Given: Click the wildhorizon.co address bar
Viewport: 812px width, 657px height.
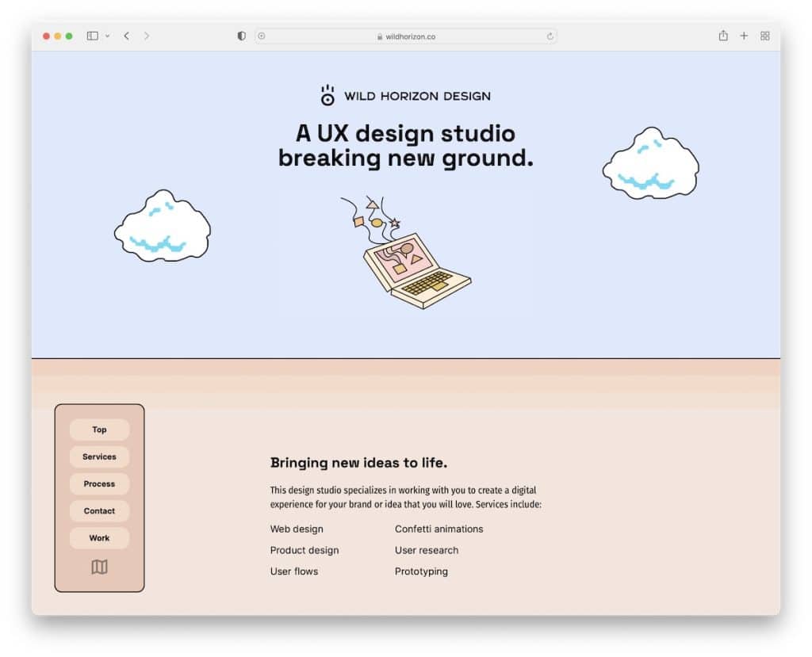Looking at the screenshot, I should pos(405,36).
